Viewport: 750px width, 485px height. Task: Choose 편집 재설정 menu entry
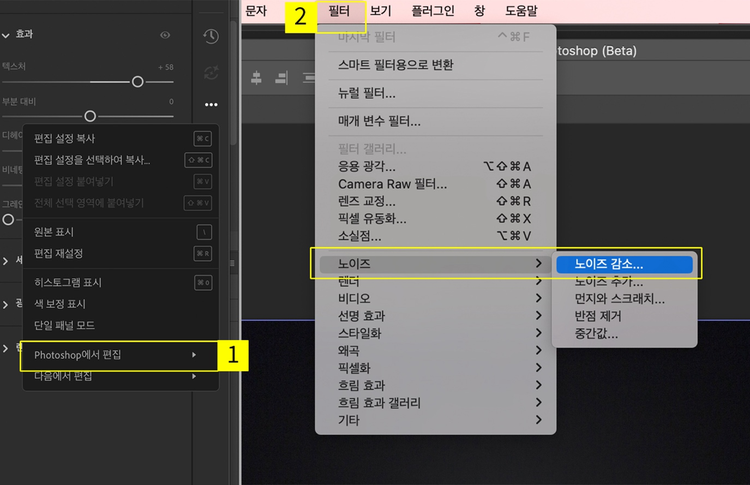tap(121, 254)
